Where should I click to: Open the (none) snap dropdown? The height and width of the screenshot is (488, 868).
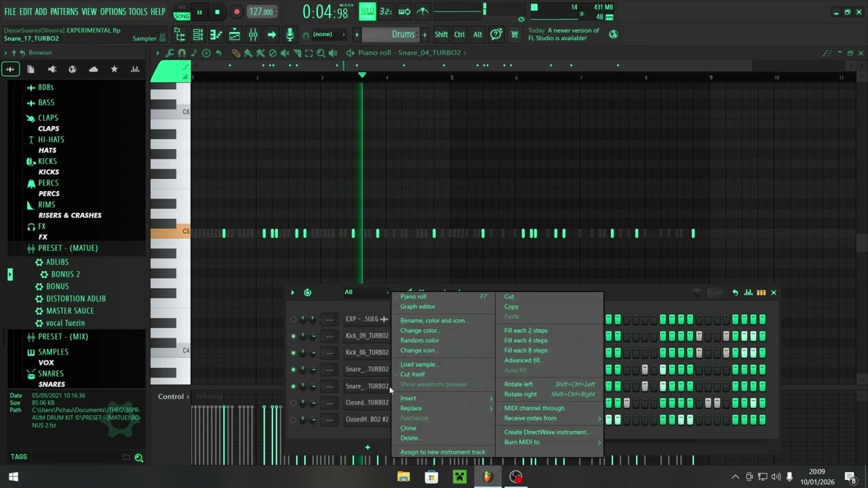[x=329, y=35]
